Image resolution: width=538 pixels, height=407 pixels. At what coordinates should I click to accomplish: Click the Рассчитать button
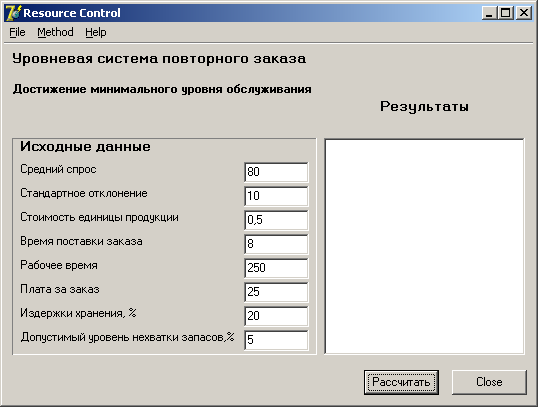(x=401, y=382)
